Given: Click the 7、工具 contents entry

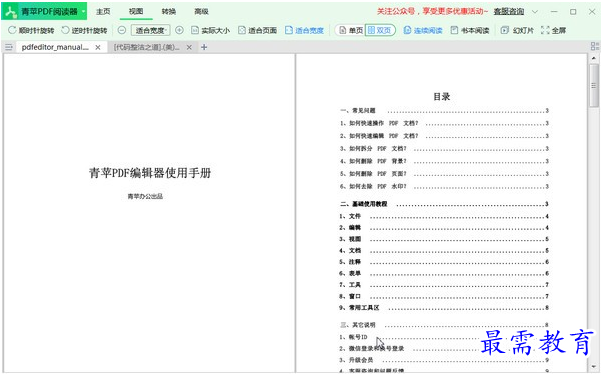Looking at the screenshot, I should (444, 285).
